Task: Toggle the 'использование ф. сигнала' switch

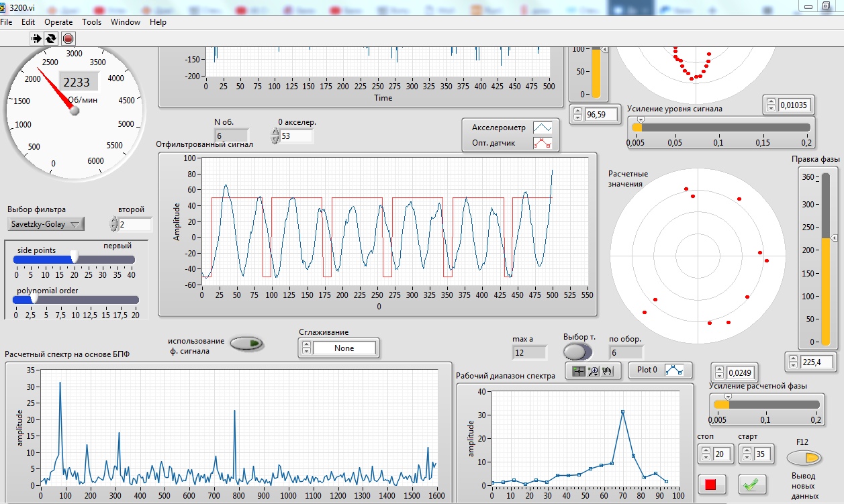Action: (247, 344)
